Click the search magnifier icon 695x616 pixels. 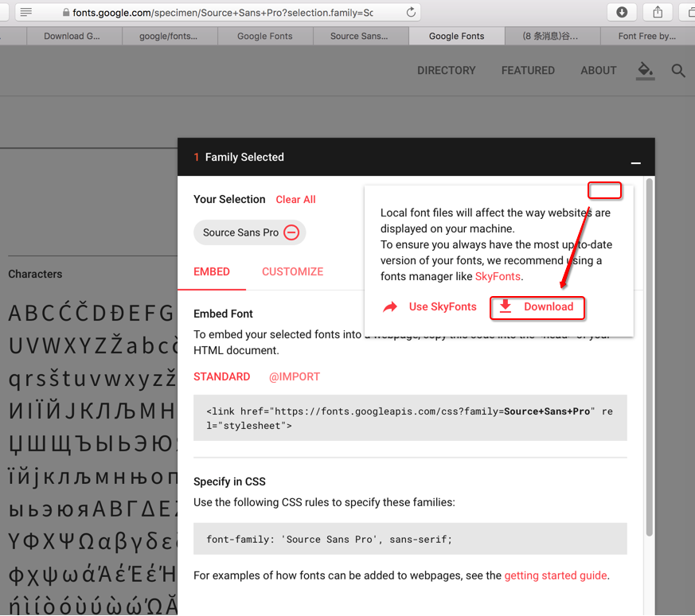pyautogui.click(x=678, y=71)
